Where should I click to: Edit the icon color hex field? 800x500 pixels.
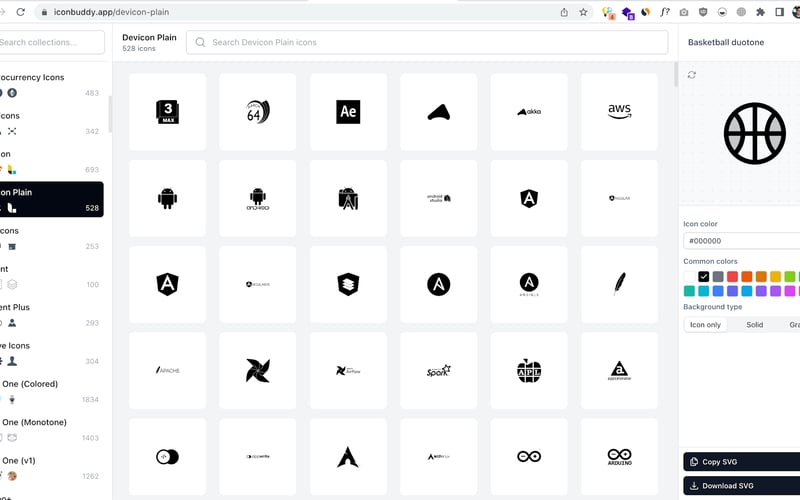pyautogui.click(x=742, y=241)
